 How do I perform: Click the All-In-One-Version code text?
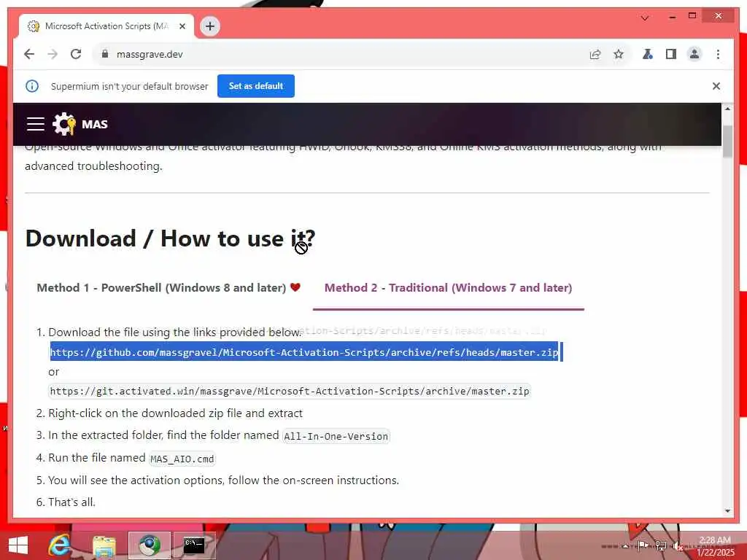(336, 436)
